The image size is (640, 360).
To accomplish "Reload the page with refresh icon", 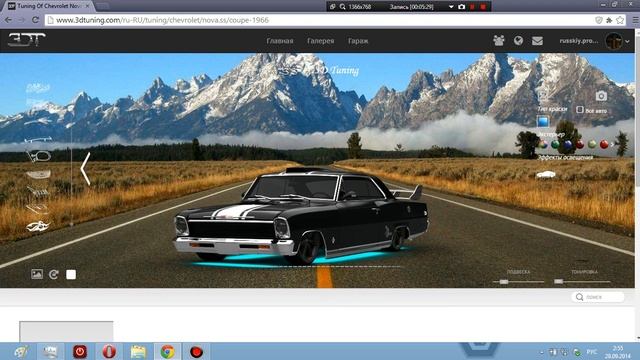I will [36, 20].
